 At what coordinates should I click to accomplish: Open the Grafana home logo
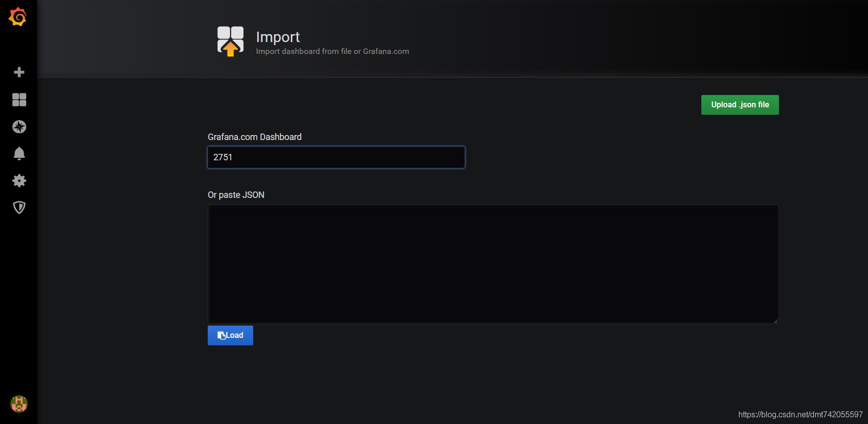[18, 17]
